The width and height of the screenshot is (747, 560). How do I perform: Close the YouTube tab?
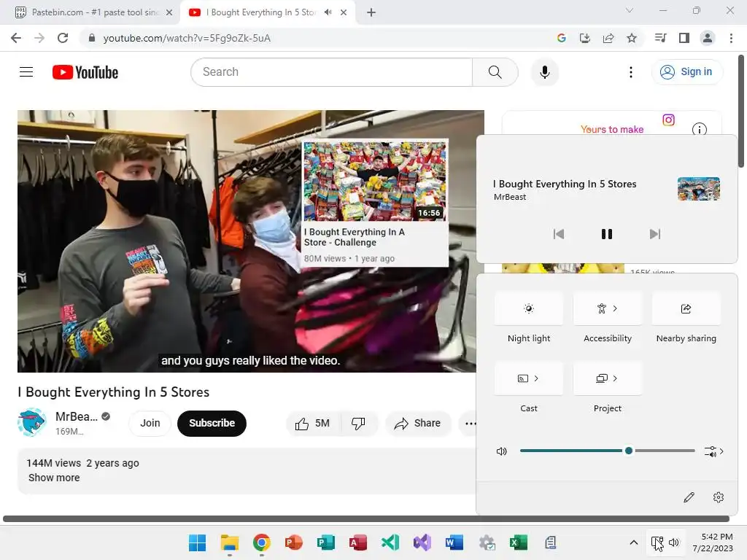coord(344,12)
